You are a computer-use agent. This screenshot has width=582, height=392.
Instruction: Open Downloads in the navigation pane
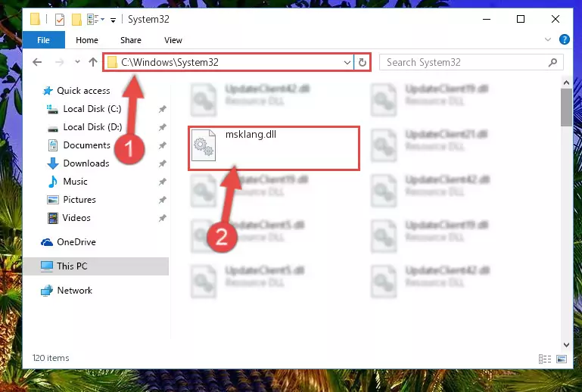coord(86,163)
